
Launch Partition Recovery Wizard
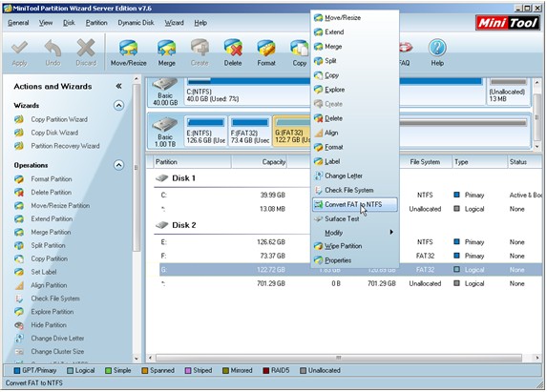tap(65, 146)
